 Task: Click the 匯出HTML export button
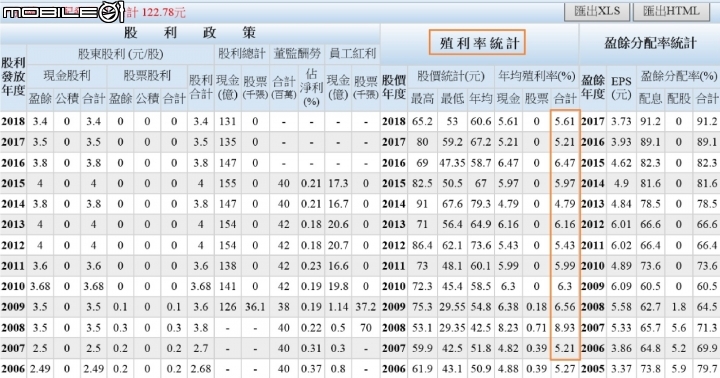tap(671, 11)
